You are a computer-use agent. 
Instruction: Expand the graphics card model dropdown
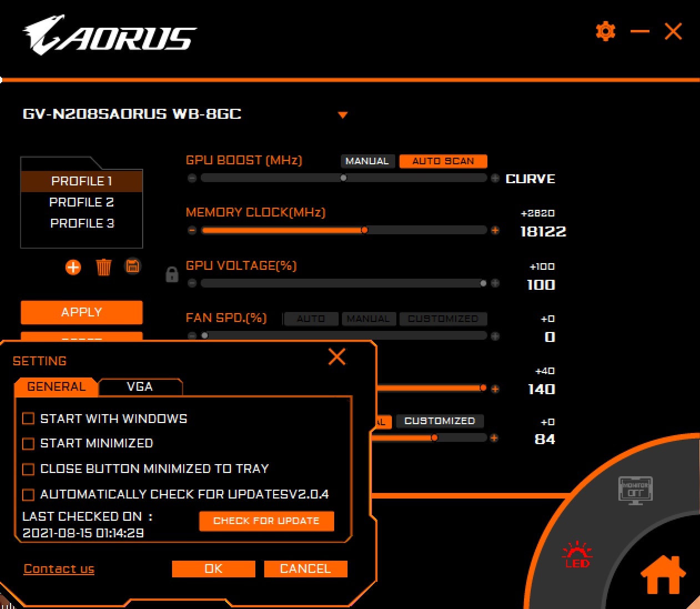click(343, 115)
